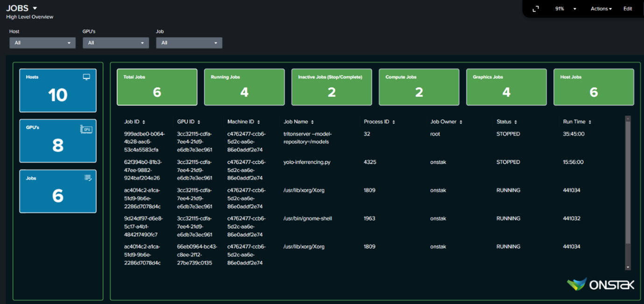Open the Actions menu
This screenshot has width=644, height=304.
601,9
